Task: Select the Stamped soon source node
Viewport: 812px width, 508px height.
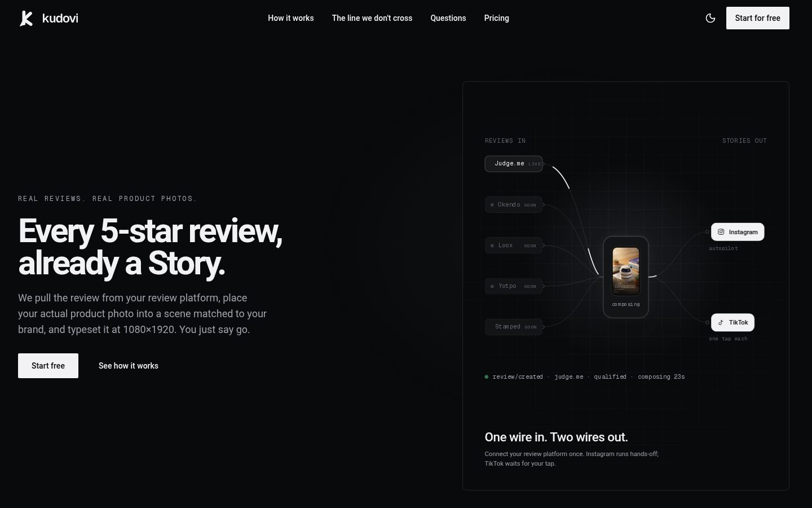Action: (514, 327)
